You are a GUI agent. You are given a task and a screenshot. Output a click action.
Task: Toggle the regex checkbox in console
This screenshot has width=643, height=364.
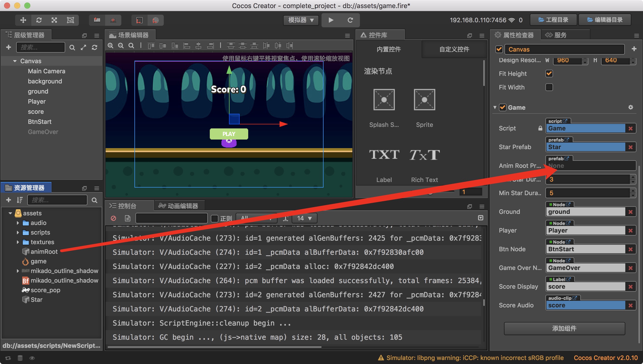[215, 218]
